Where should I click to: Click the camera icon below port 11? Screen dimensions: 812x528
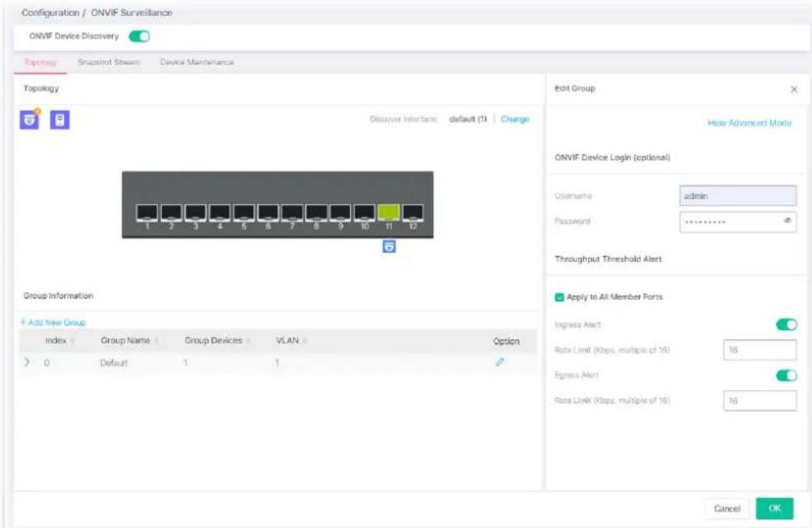(389, 246)
